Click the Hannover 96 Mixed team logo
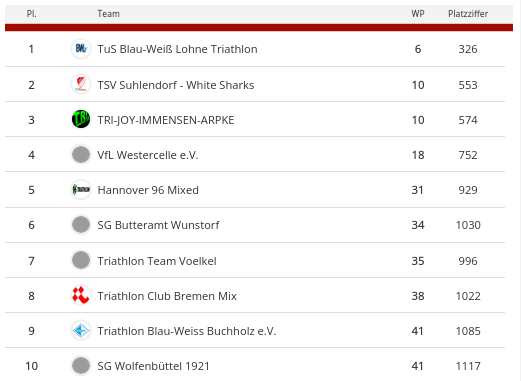 click(x=81, y=189)
